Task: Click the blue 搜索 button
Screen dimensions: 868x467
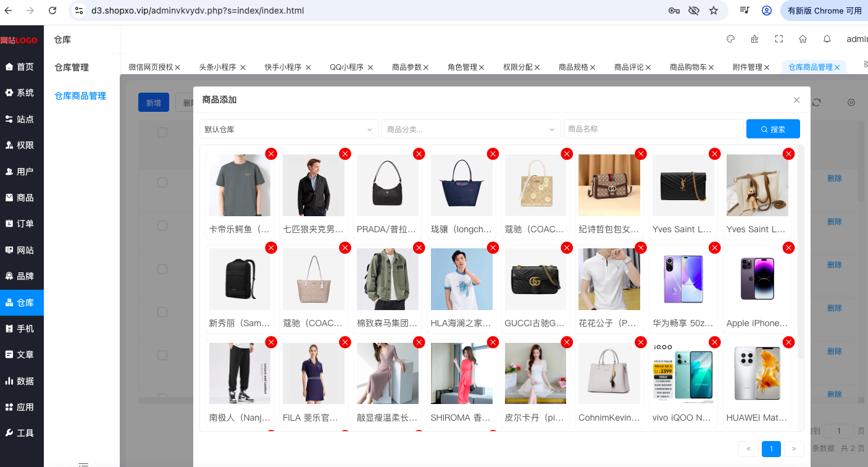Action: [773, 129]
